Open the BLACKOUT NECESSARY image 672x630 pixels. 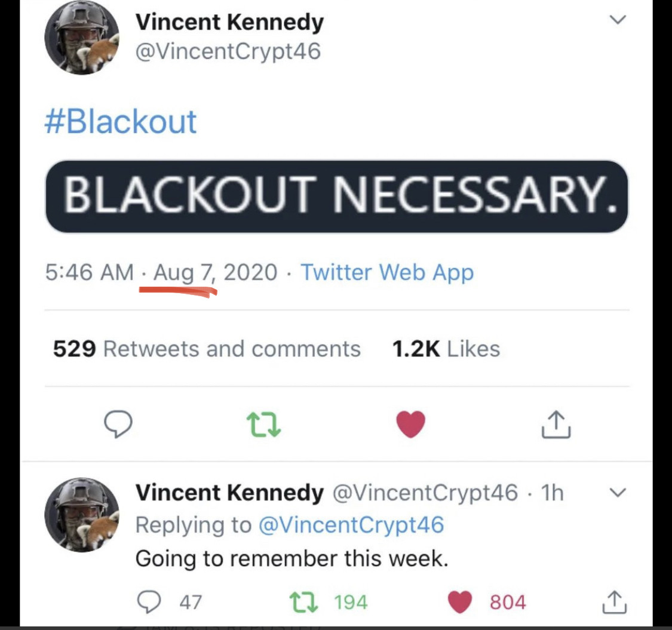point(337,196)
